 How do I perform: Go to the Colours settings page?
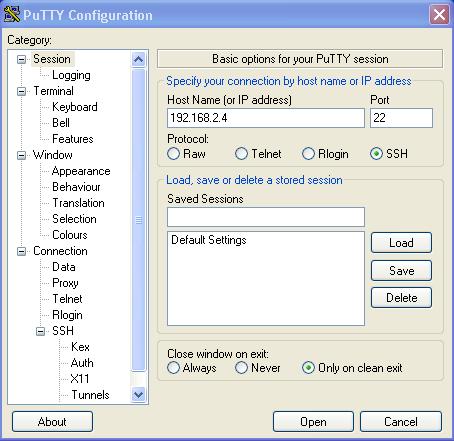[70, 235]
